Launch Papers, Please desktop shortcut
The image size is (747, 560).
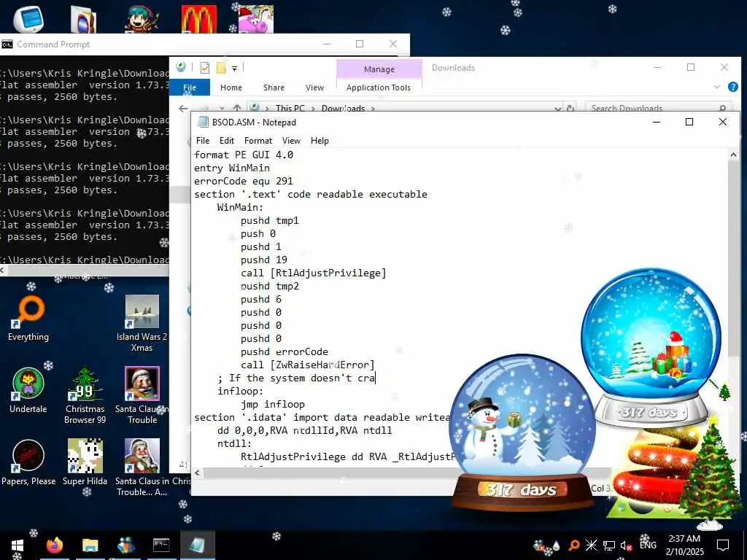[x=28, y=463]
